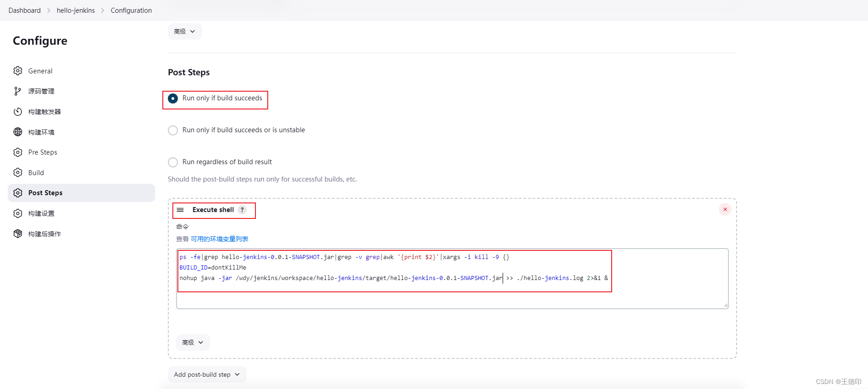Go to 源码管理 section
868x389 pixels.
click(81, 91)
